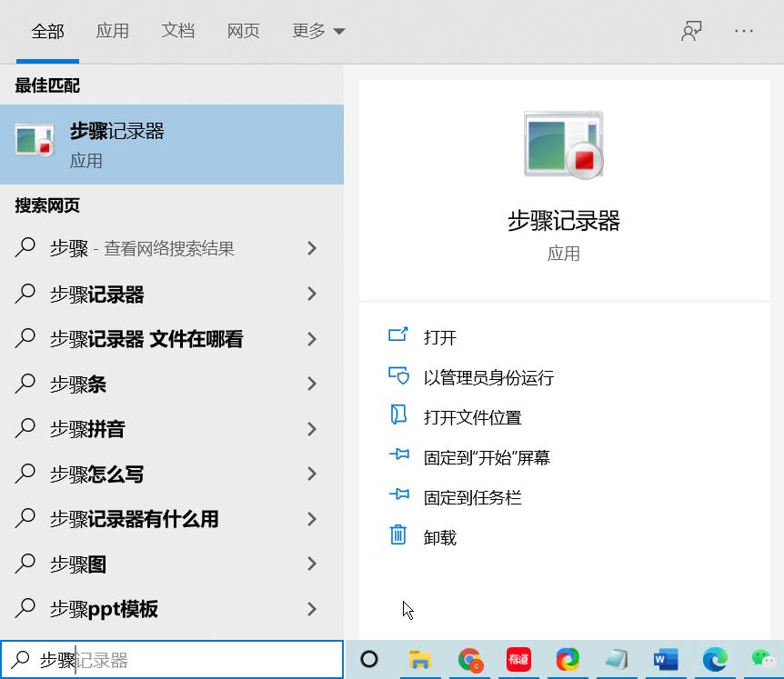Click the shield icon beside 以管理员身份运行
Screen dimensions: 784x679
coord(398,376)
